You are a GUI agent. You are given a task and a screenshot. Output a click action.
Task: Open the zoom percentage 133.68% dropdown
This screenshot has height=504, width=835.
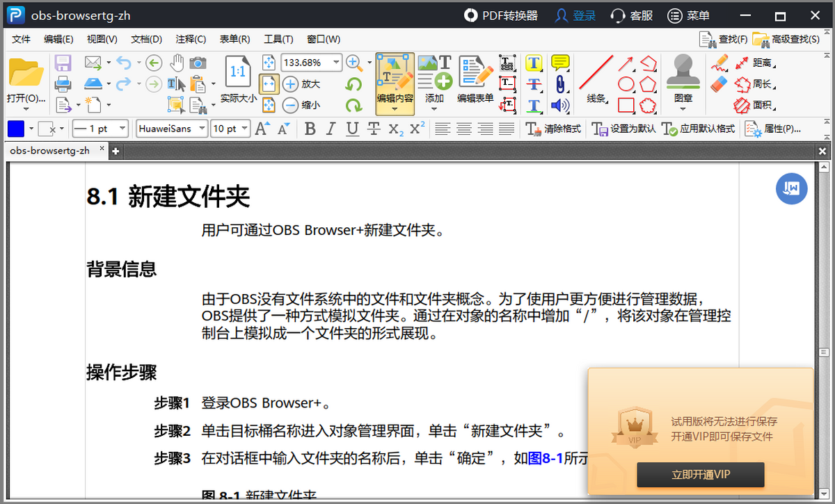coord(337,63)
